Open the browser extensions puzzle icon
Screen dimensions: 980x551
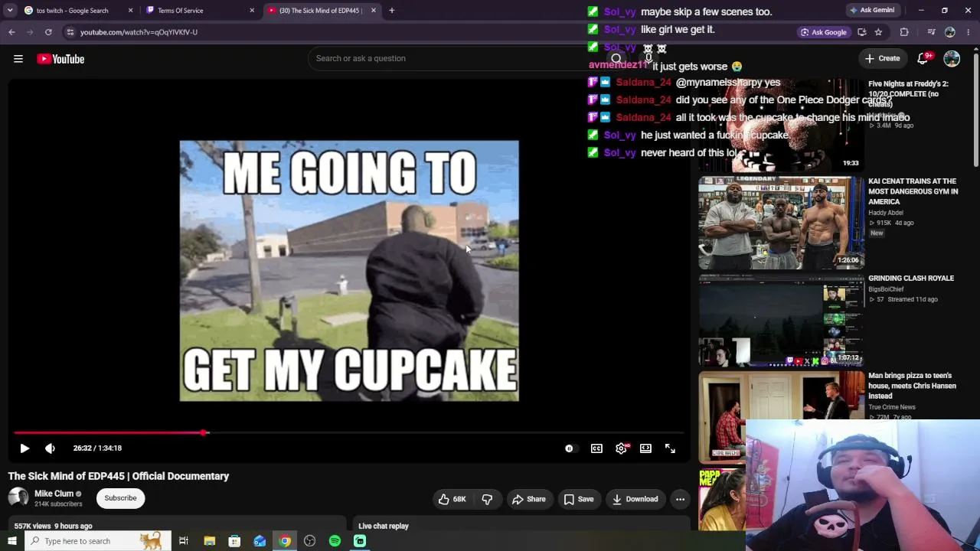(904, 32)
